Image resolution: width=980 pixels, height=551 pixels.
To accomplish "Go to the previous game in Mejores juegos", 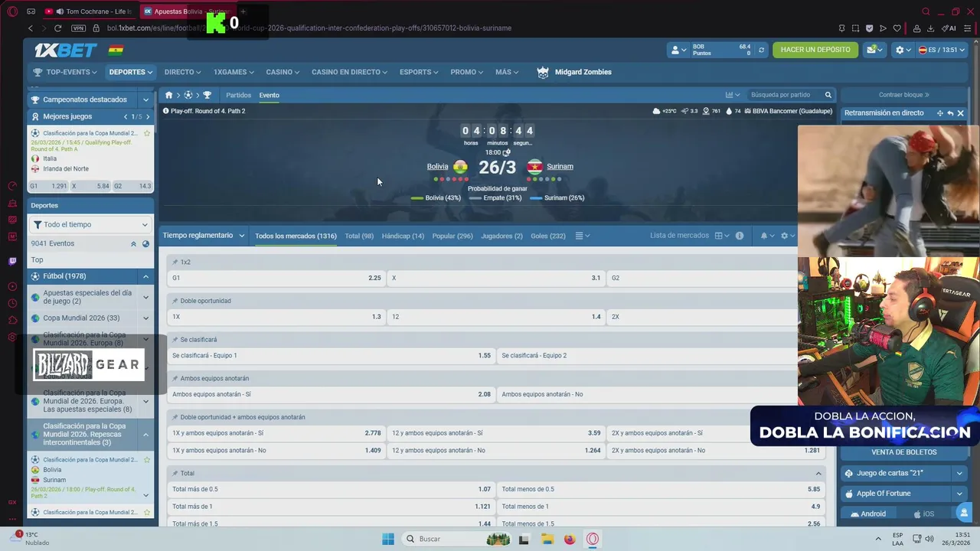I will [126, 116].
